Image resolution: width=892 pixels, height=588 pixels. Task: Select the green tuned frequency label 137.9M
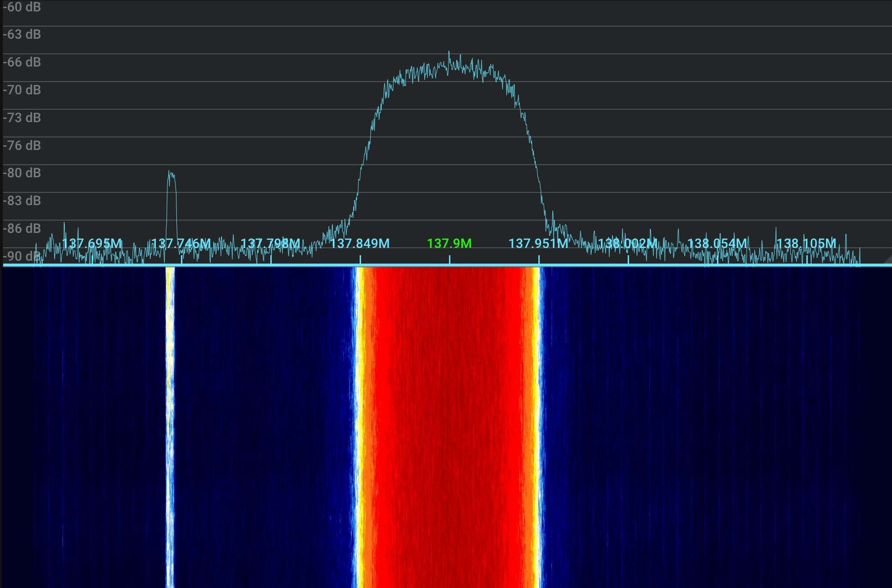point(449,243)
